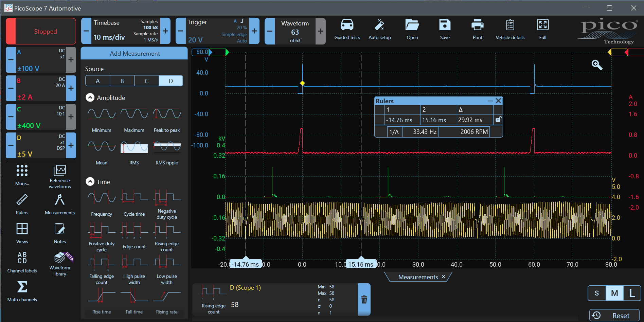Open the More... tools grid
Screen dimensions: 644x322
point(22,175)
